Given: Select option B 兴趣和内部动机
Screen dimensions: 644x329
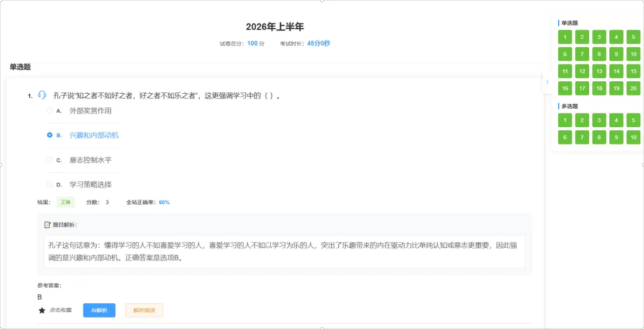Looking at the screenshot, I should pyautogui.click(x=83, y=135).
